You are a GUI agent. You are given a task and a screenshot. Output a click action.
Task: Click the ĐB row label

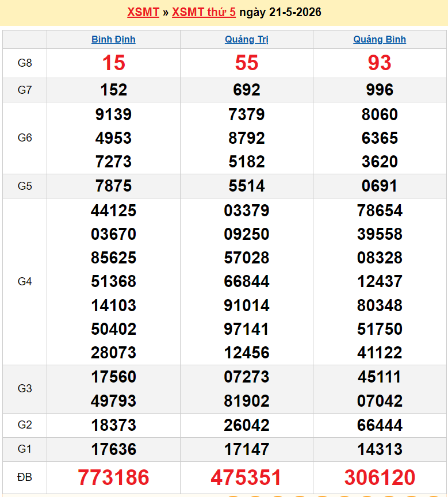pyautogui.click(x=25, y=477)
